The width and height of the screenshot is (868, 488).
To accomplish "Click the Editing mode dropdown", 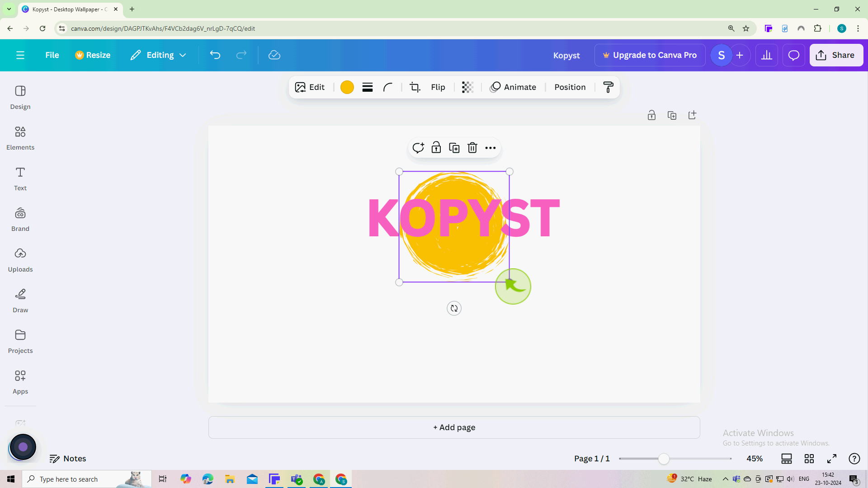I will point(158,55).
